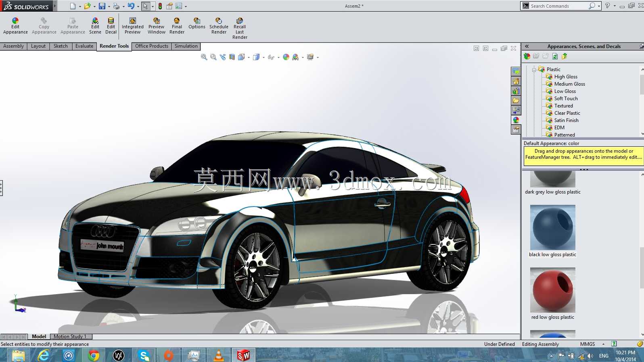Start a Final Render
644x362 pixels.
pos(177,26)
